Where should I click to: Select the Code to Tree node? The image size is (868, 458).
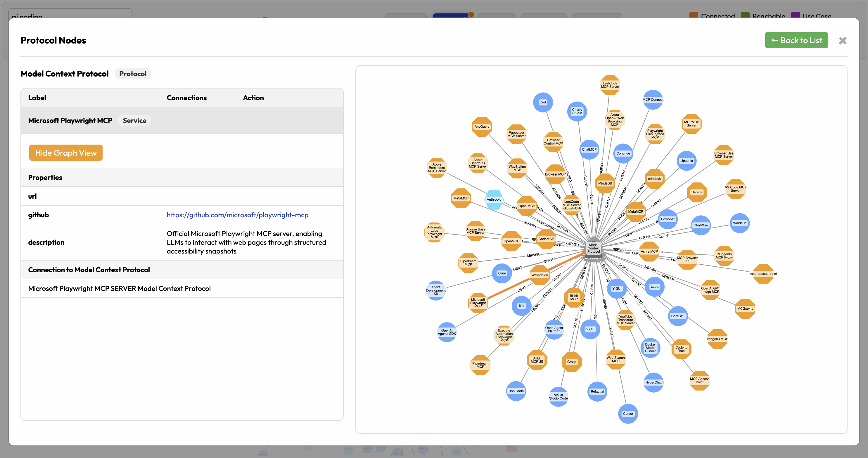(681, 350)
